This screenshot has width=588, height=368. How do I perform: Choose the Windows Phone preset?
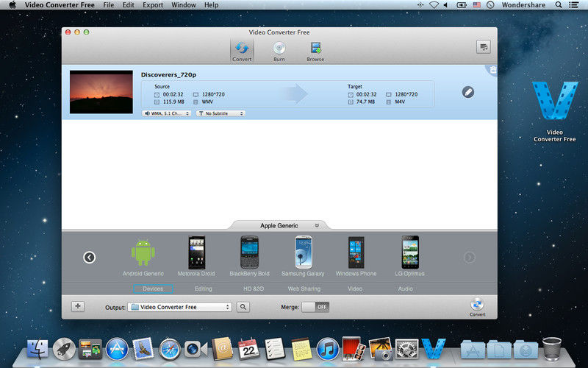pos(356,256)
